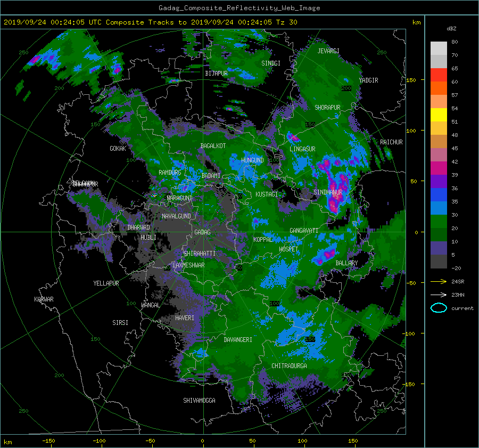Click the JEVARGI label on map
Screen dimensions: 479x448
click(328, 51)
